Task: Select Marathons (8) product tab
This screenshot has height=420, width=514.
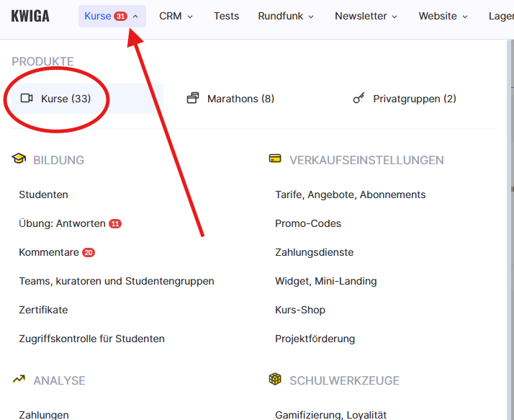Action: coord(240,99)
